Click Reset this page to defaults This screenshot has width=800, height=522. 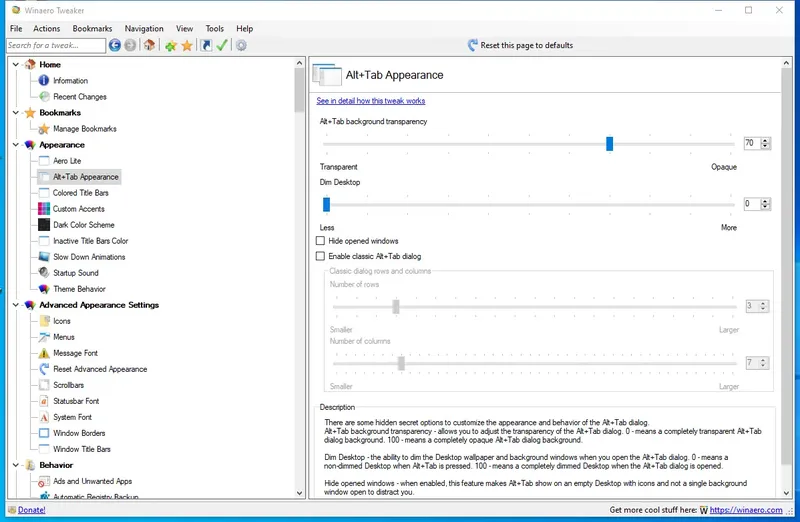(x=520, y=45)
